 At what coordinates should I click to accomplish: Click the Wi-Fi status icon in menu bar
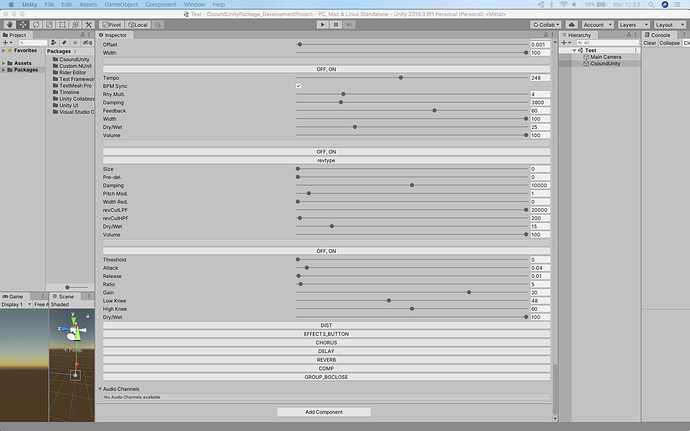point(563,4)
